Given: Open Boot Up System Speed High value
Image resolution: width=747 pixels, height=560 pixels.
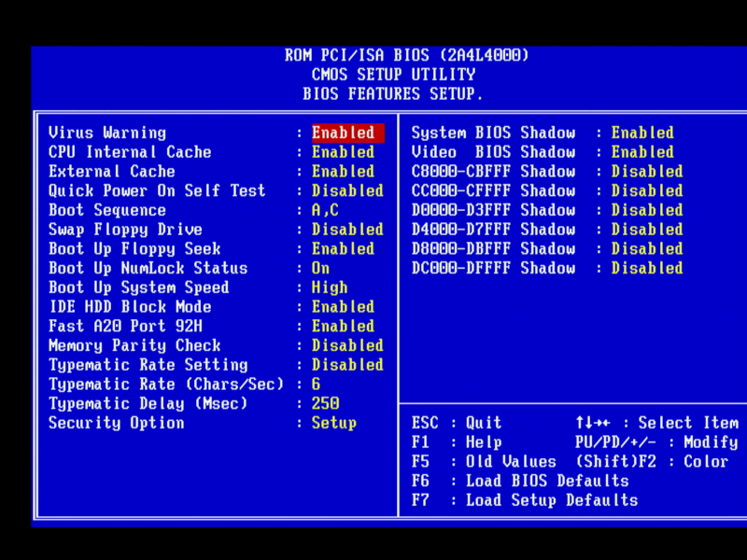Looking at the screenshot, I should pos(330,287).
